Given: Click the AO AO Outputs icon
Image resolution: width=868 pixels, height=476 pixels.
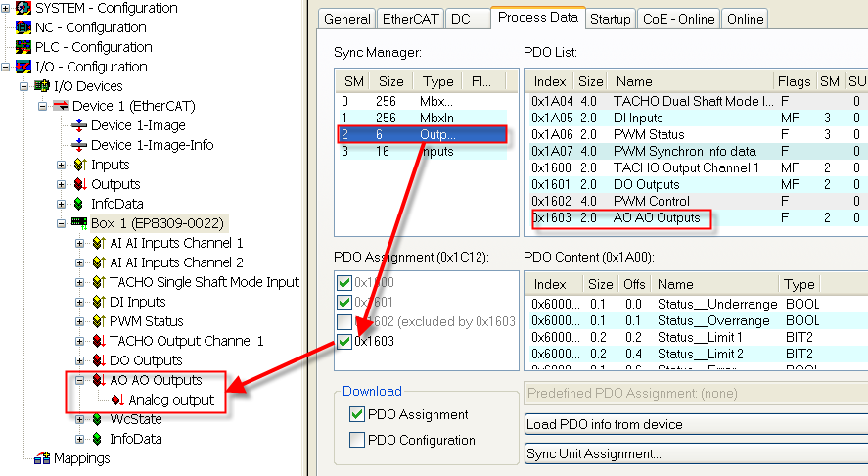Looking at the screenshot, I should pyautogui.click(x=99, y=380).
